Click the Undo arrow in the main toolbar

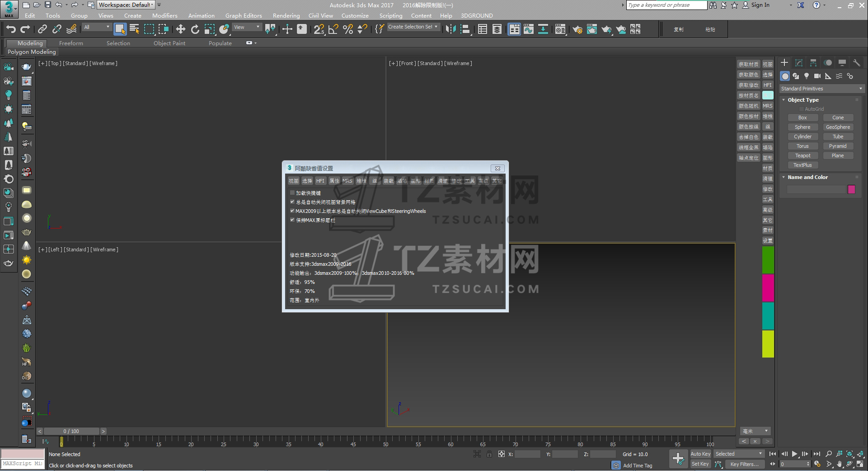(x=11, y=29)
